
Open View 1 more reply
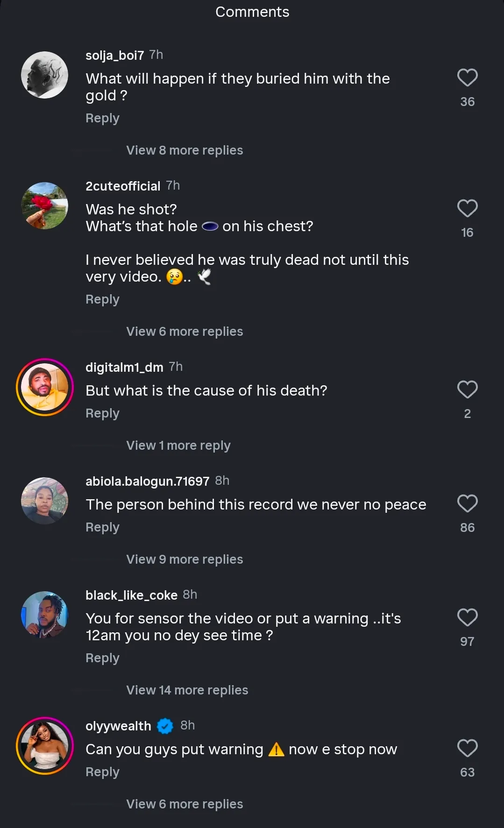point(178,446)
